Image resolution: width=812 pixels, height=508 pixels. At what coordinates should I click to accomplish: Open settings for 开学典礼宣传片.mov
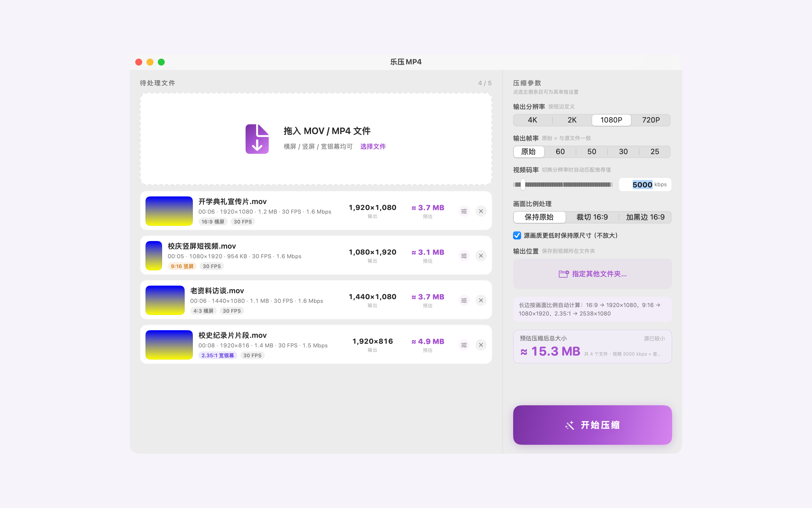coord(464,211)
